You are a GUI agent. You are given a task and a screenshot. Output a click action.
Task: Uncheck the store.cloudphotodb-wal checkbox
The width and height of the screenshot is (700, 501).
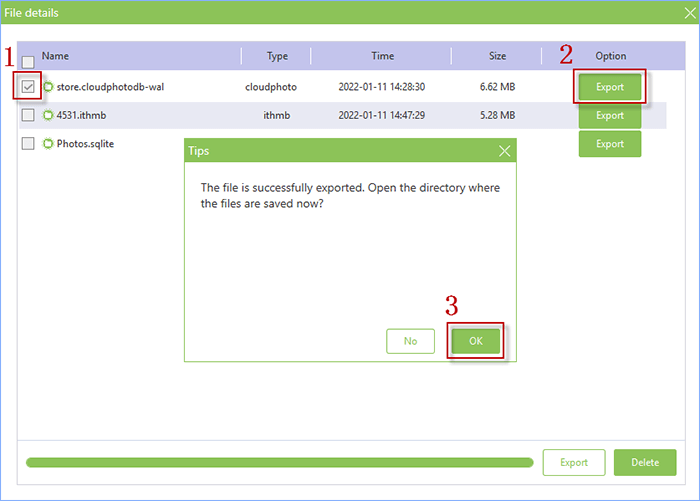(x=28, y=86)
